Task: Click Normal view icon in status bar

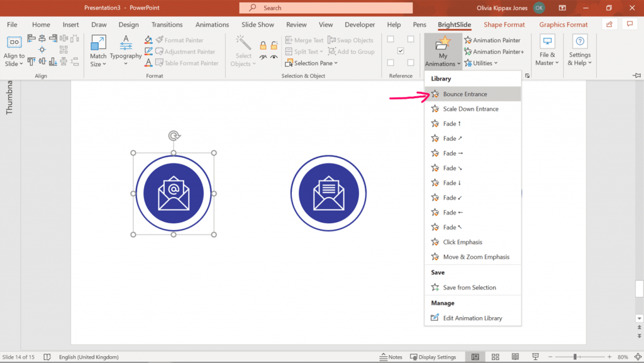Action: click(475, 357)
